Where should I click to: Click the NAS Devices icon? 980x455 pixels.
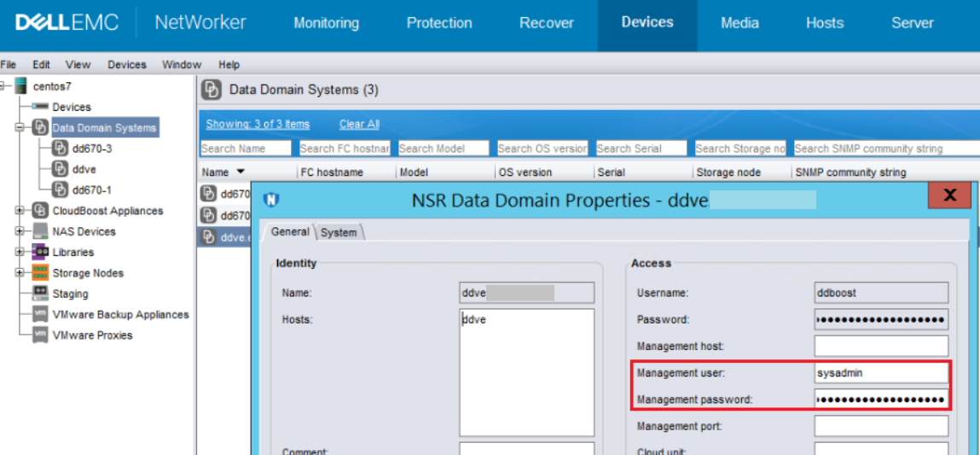point(40,231)
